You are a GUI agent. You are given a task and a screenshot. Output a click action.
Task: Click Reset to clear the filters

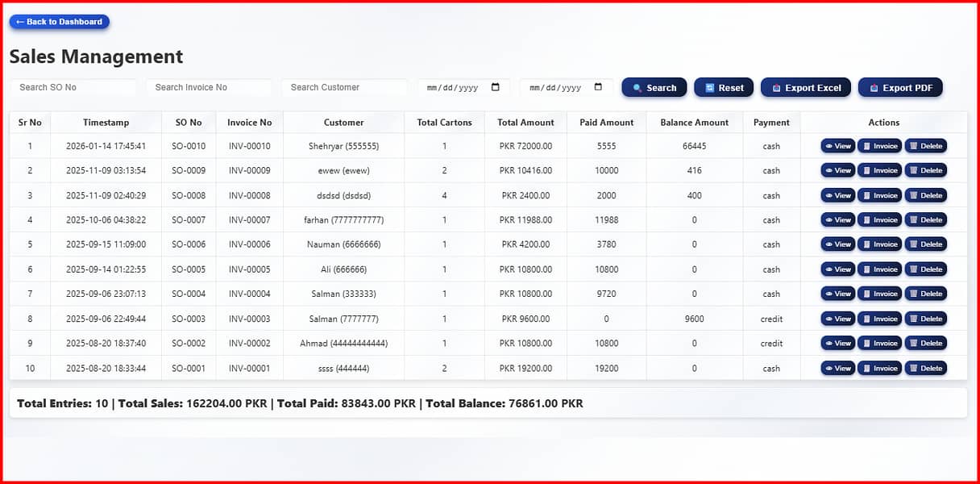point(723,87)
